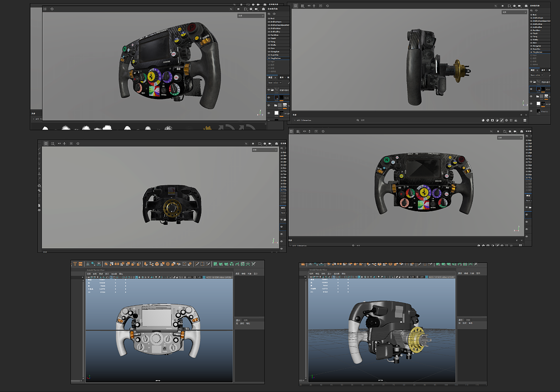Image resolution: width=560 pixels, height=392 pixels.
Task: Click the orange sphere icon in bottom-left Maya shelf
Action: tap(168, 264)
